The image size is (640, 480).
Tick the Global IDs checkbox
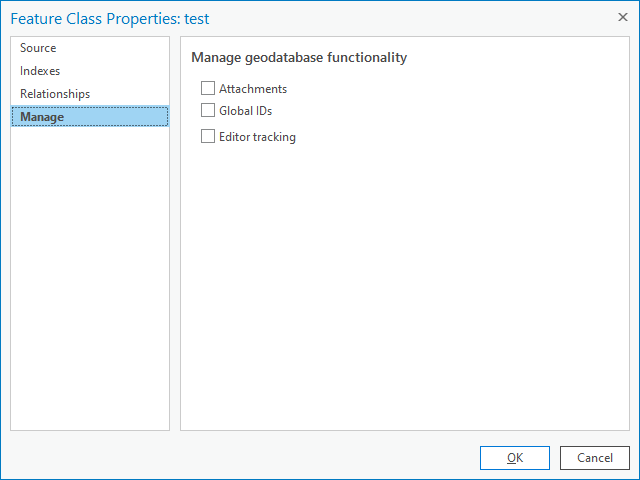(208, 111)
